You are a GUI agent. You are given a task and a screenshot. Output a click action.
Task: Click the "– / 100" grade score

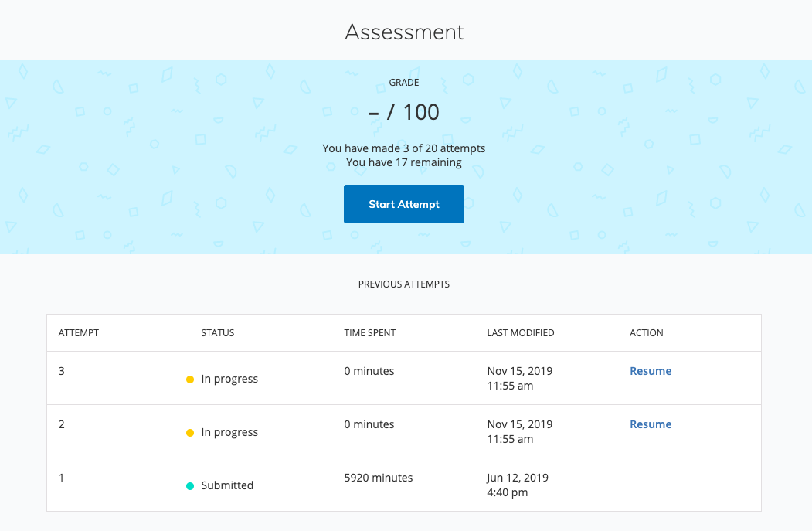[404, 113]
